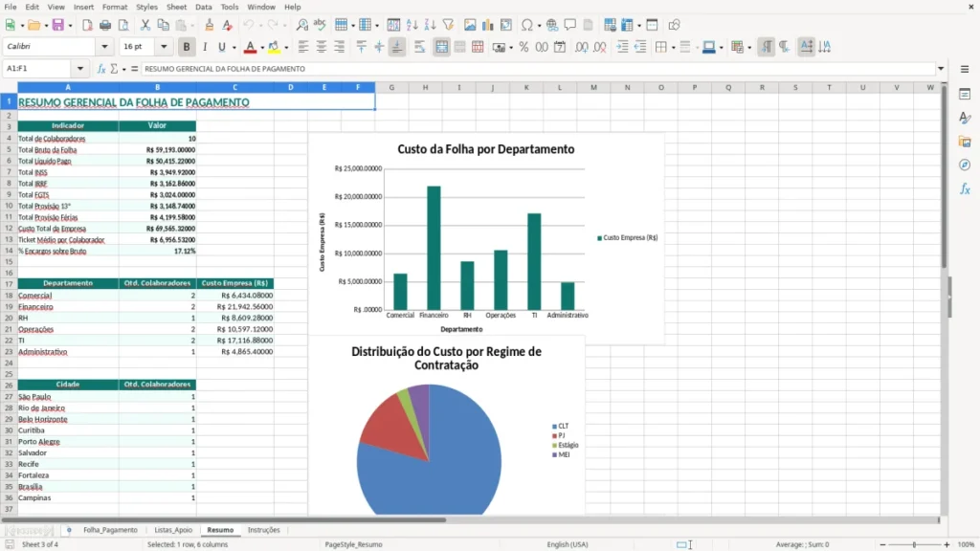The height and width of the screenshot is (551, 980).
Task: Expand Name Box dropdown arrow
Action: 80,69
